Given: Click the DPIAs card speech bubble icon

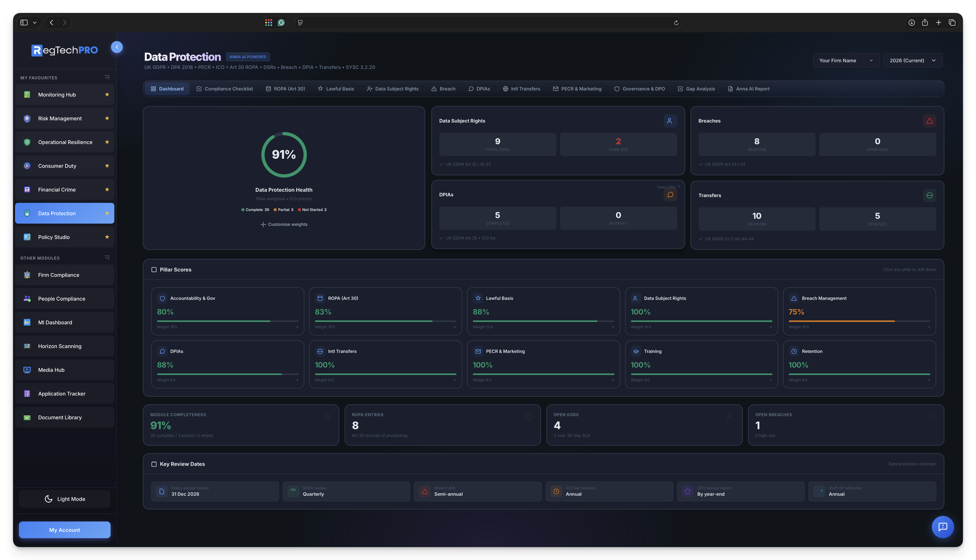Looking at the screenshot, I should [x=670, y=195].
